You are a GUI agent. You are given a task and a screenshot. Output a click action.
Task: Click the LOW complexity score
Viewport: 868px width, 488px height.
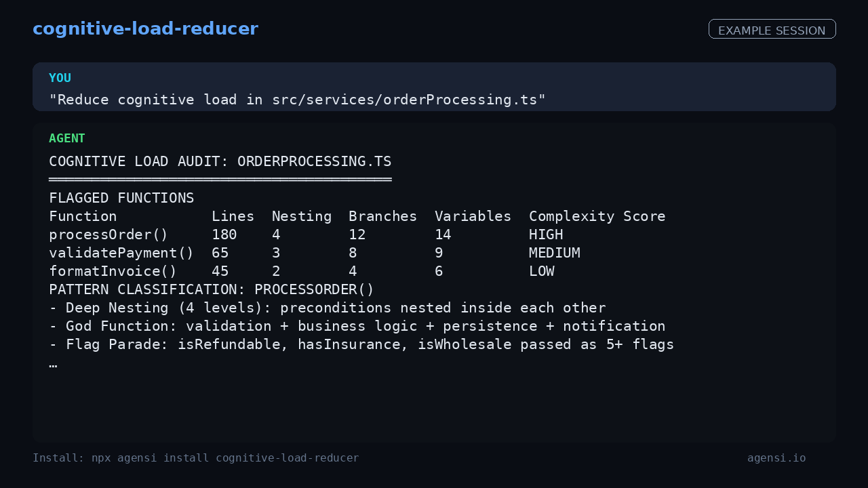tap(542, 271)
